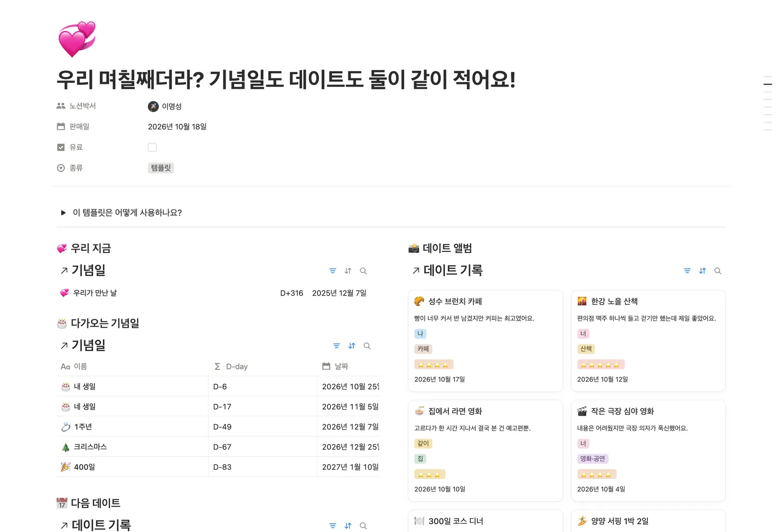783x532 pixels.
Task: Click the 산책 tag on 한강 노을 산책
Action: pos(586,349)
